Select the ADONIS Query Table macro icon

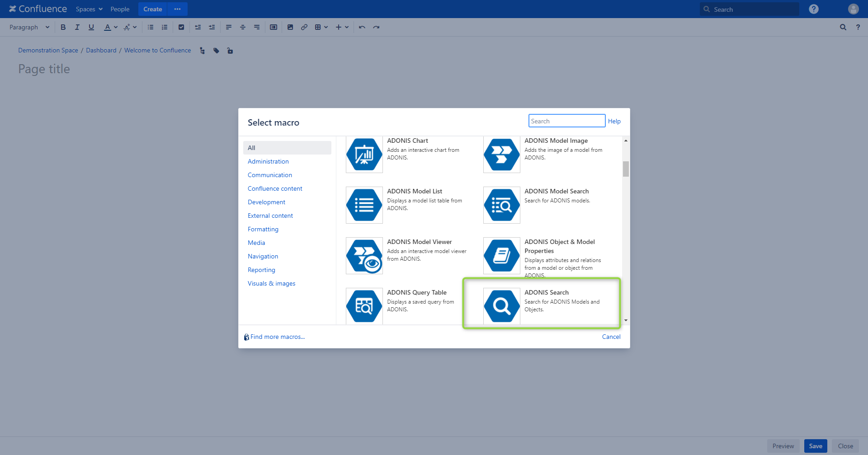364,306
